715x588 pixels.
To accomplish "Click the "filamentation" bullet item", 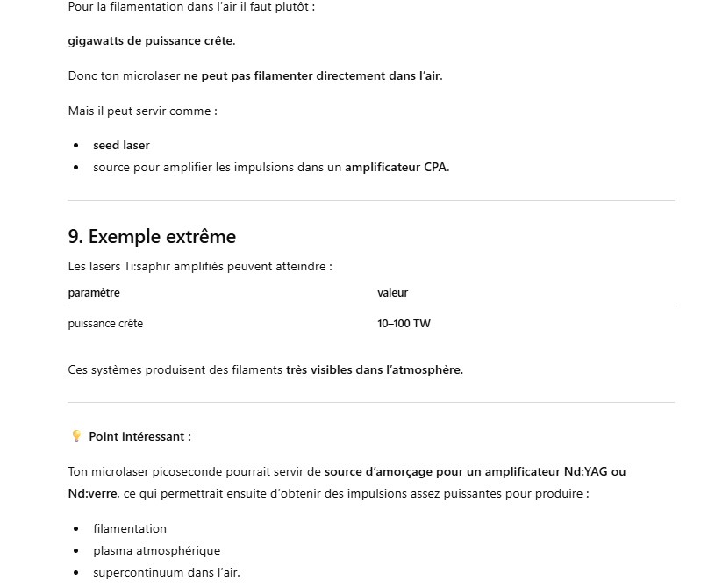I will 130,528.
